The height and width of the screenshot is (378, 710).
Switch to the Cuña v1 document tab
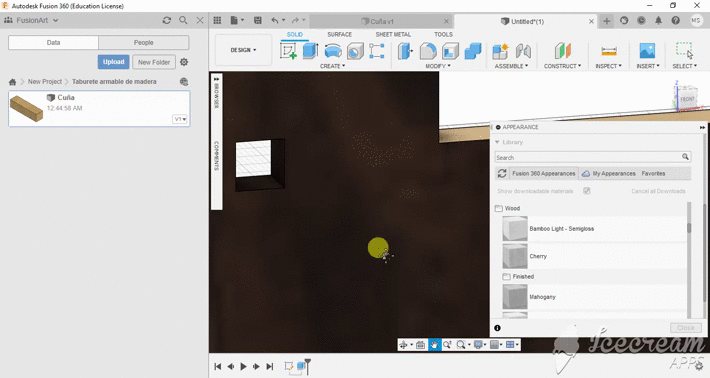click(381, 21)
